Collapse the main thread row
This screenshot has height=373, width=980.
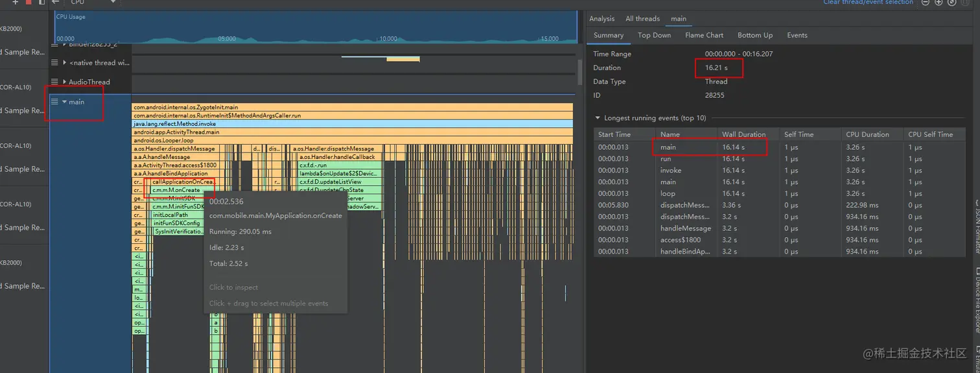point(64,102)
